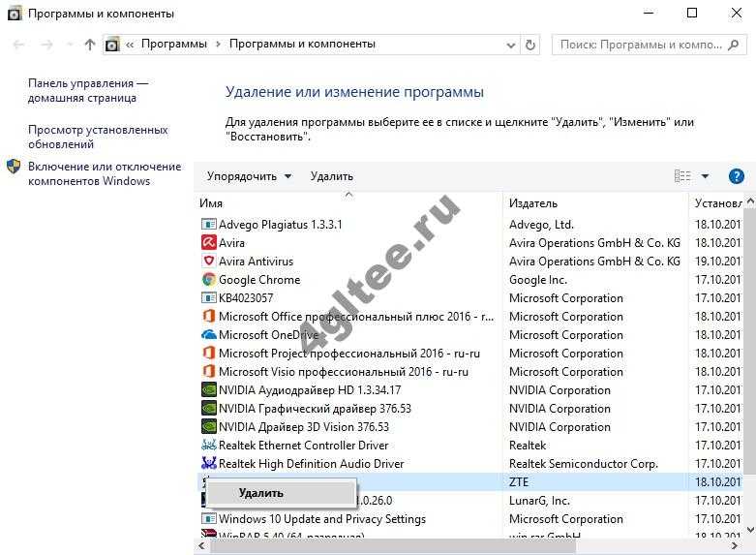The image size is (756, 555).
Task: Click the view layout icon in toolbar
Action: [682, 176]
